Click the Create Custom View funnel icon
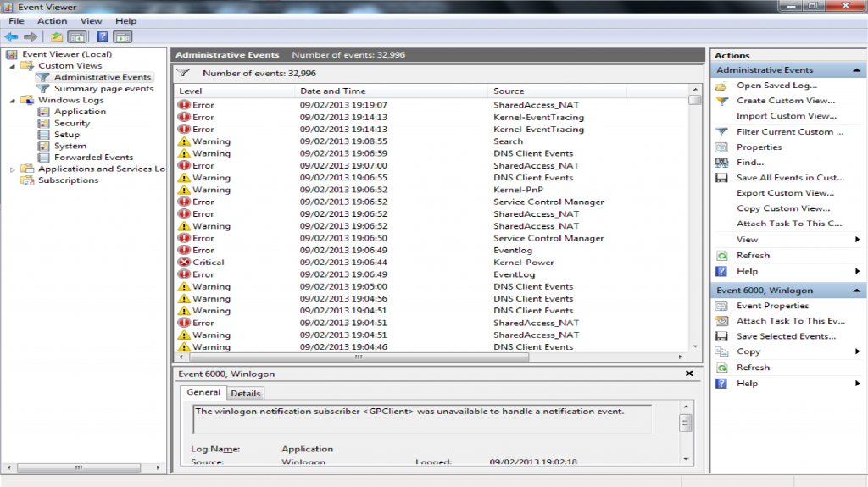Screen dimensions: 868x487 tap(721, 101)
